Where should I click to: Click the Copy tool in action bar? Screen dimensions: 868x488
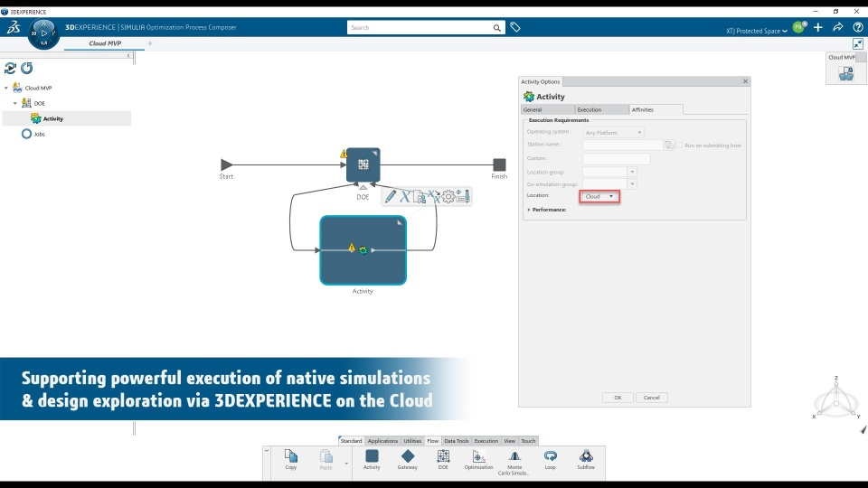click(290, 460)
